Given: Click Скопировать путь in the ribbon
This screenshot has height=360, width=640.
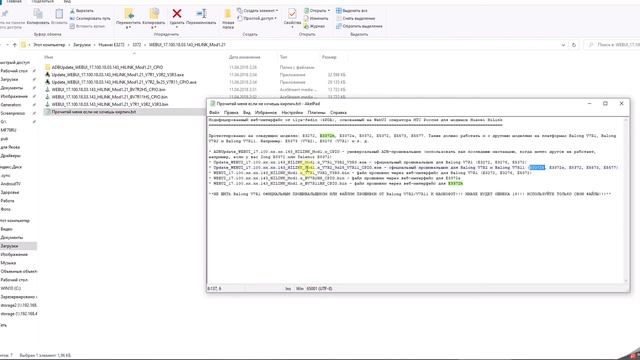Looking at the screenshot, I should coord(90,18).
